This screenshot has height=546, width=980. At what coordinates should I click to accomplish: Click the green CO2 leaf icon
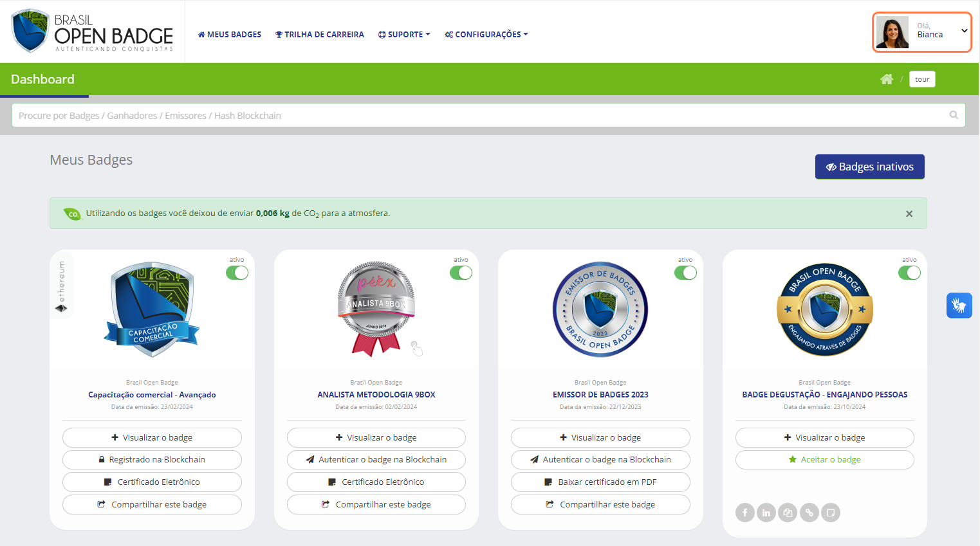73,214
